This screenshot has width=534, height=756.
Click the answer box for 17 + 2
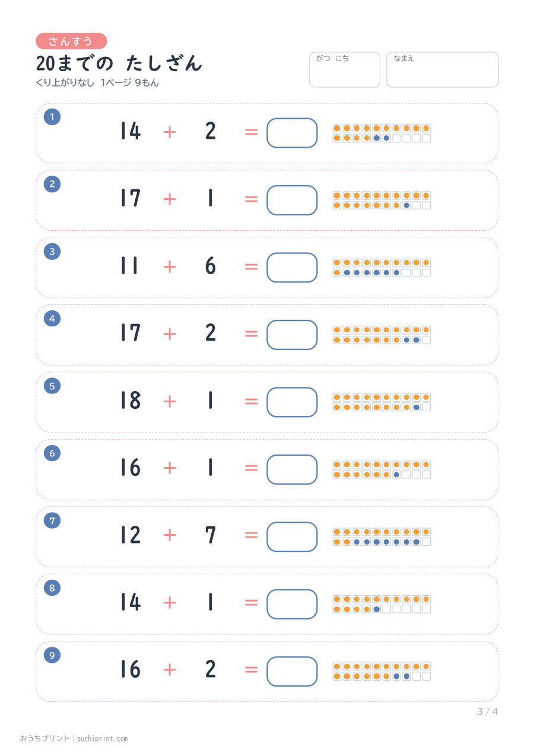click(x=292, y=335)
